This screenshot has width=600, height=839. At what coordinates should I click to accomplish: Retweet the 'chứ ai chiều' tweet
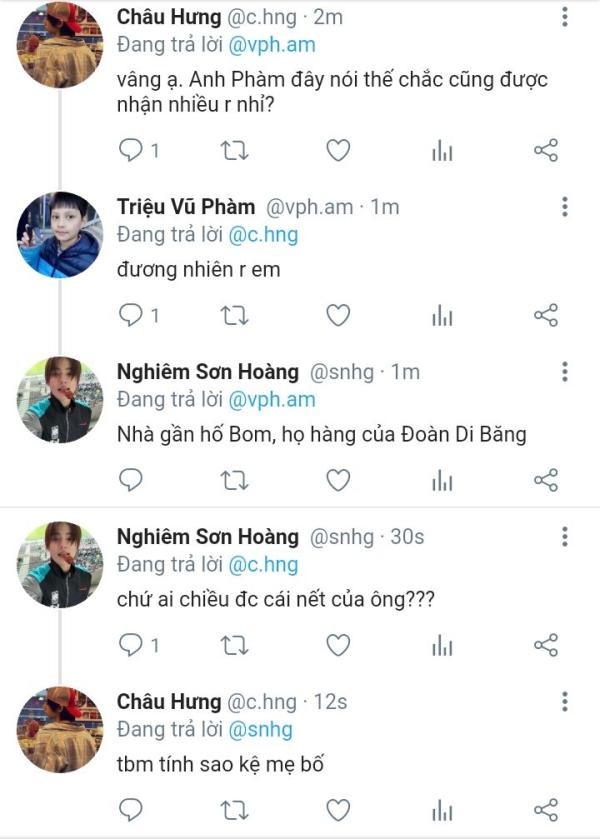pyautogui.click(x=234, y=645)
